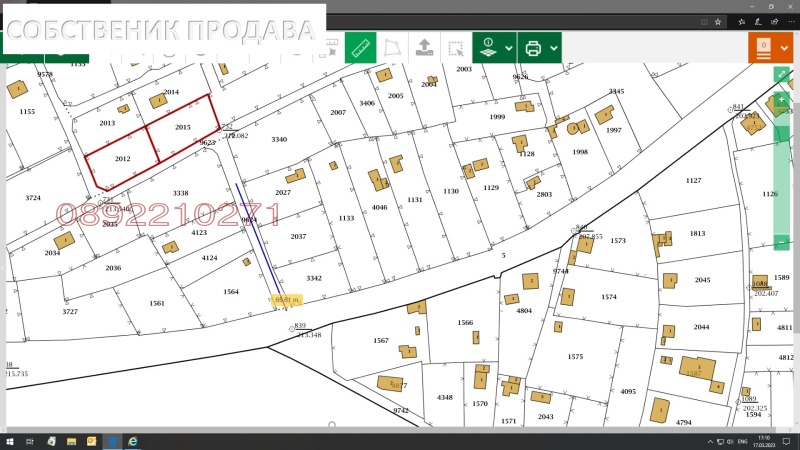The image size is (800, 450).
Task: Click the fullscreen map expand icon
Action: pyautogui.click(x=782, y=74)
